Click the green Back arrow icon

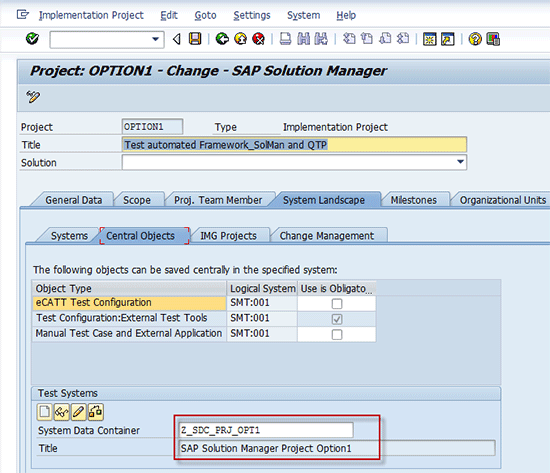222,39
